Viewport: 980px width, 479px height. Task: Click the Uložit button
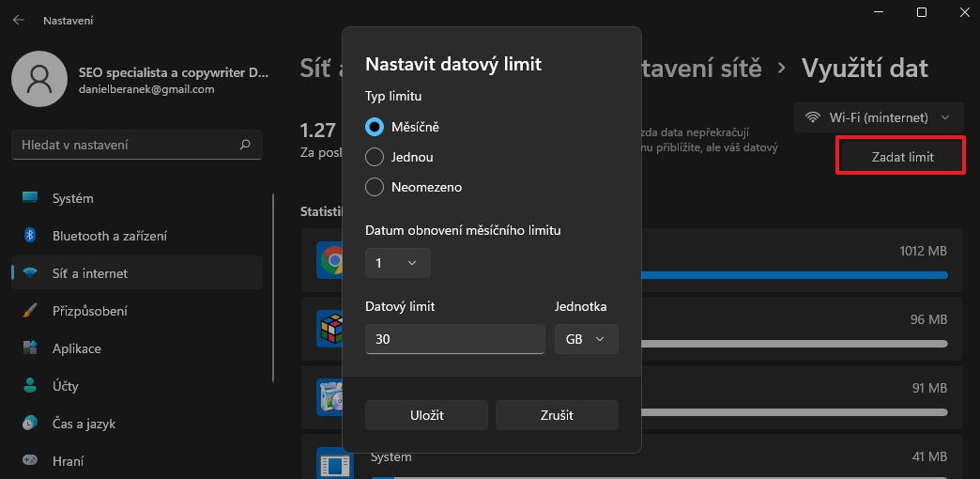pyautogui.click(x=426, y=415)
